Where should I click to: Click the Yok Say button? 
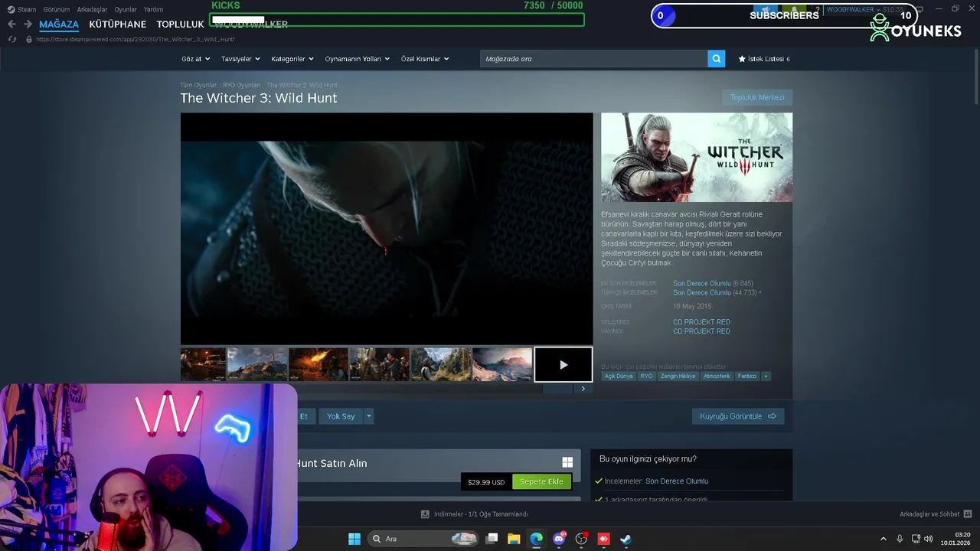pos(341,416)
